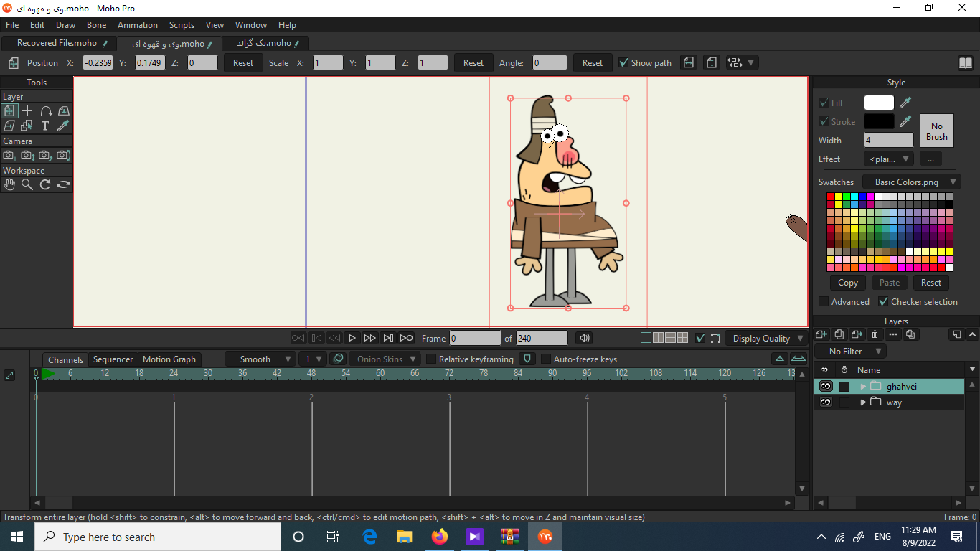Viewport: 980px width, 551px height.
Task: Reset the layer Position values
Action: pyautogui.click(x=243, y=62)
